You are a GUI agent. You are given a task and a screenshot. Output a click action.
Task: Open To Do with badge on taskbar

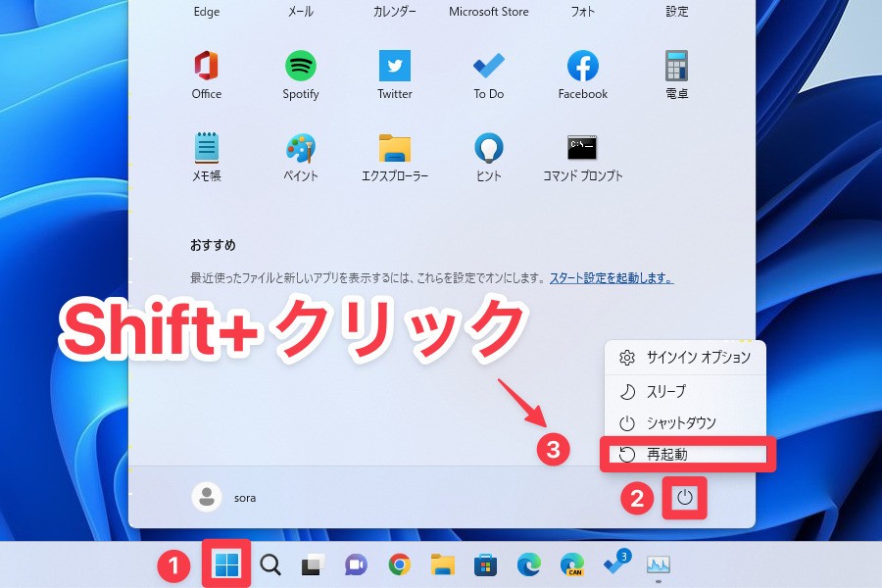tap(616, 563)
